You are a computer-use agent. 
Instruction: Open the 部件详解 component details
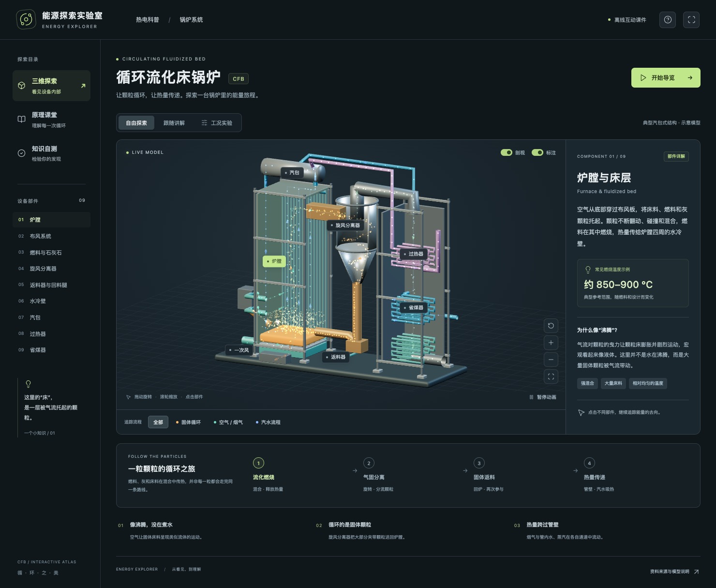point(676,156)
